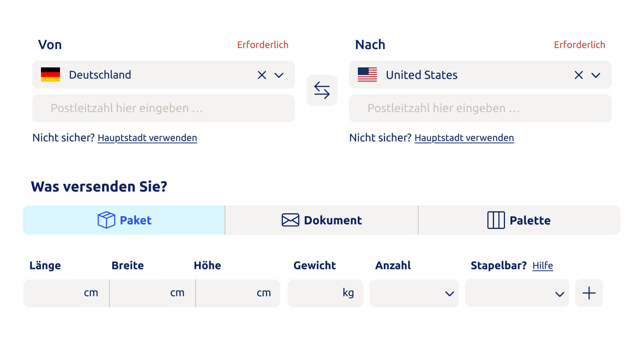644x345 pixels.
Task: Click the pallet icon next to Palette
Action: [496, 220]
